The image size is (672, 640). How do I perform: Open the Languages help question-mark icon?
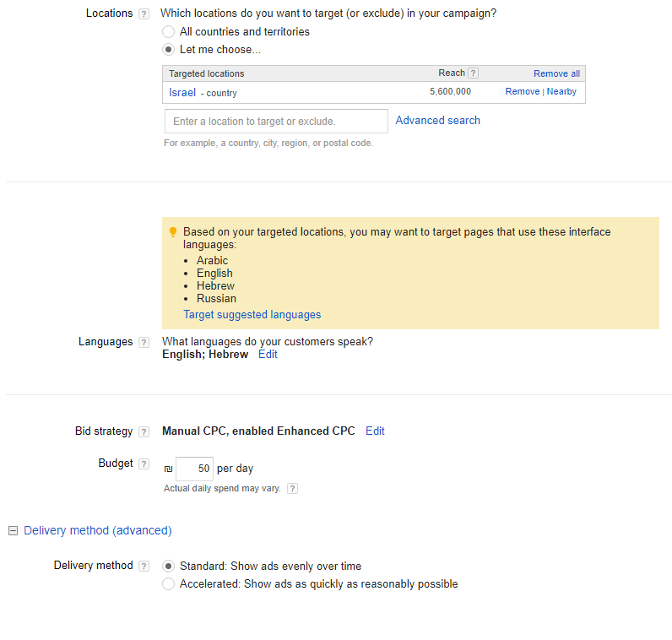pyautogui.click(x=144, y=343)
